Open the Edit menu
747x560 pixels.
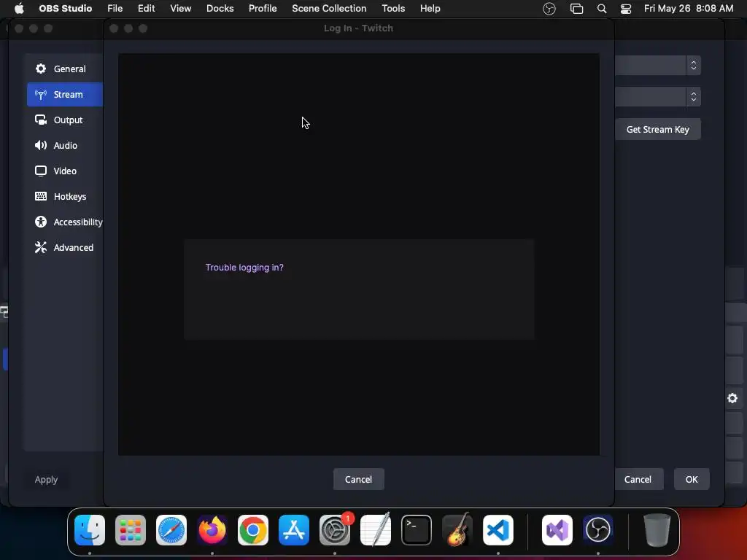coord(146,9)
